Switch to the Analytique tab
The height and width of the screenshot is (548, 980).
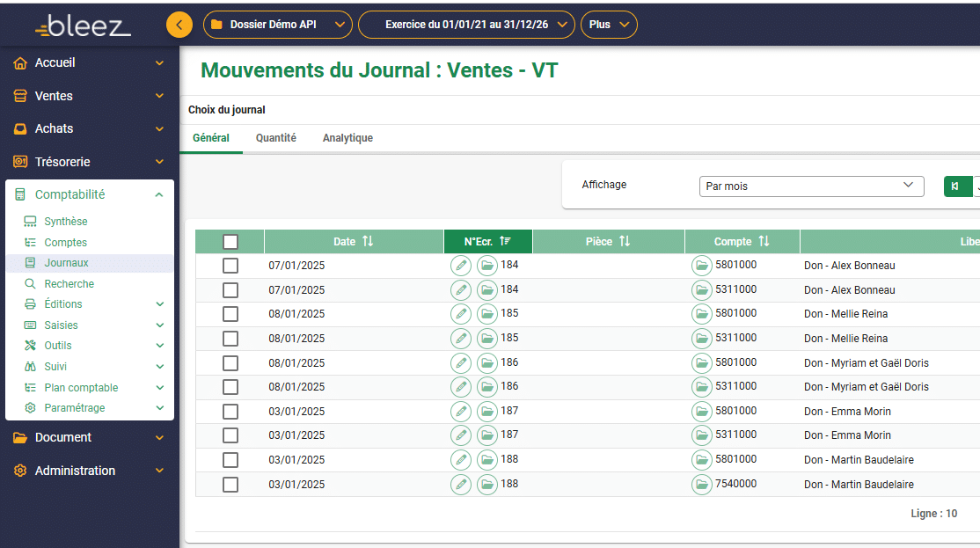pos(347,138)
